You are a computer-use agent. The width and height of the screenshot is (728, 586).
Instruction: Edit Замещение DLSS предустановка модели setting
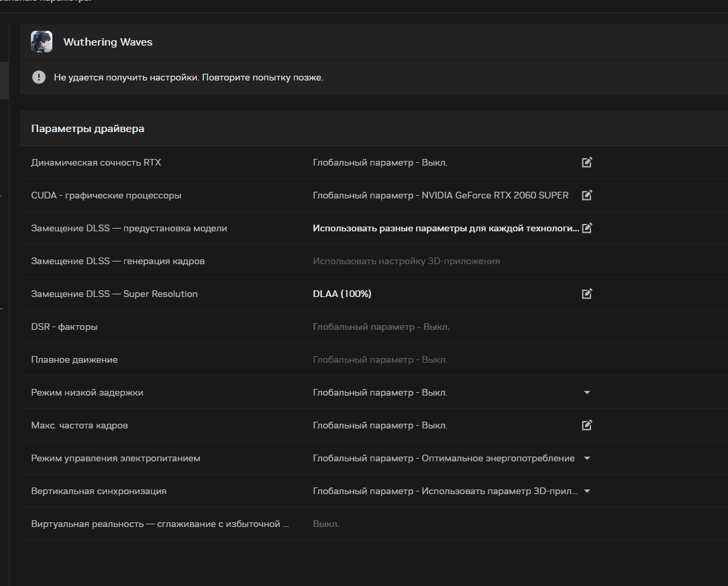587,228
